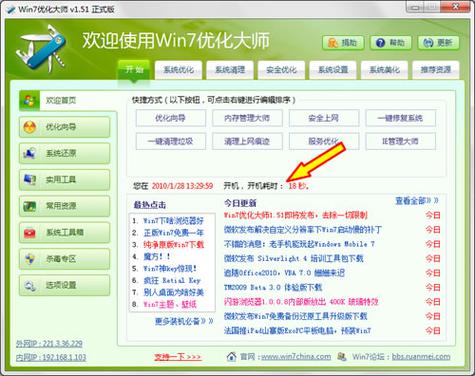Screen dimensions: 475x376
Task: Open hot item 1 Win7下啥浏览器好
Action: click(x=173, y=221)
